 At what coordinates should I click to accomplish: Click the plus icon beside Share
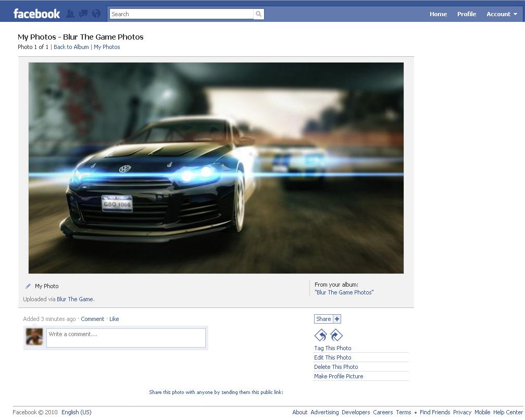[337, 319]
